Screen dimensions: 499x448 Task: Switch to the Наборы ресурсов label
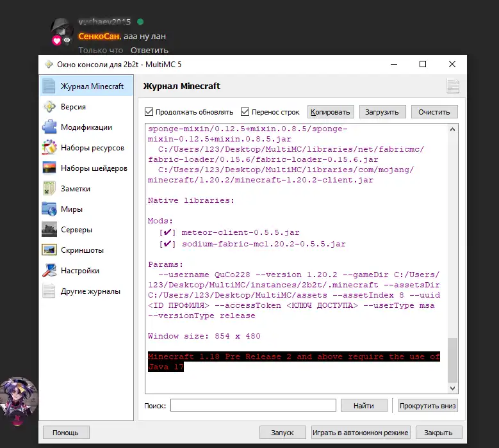(x=92, y=148)
